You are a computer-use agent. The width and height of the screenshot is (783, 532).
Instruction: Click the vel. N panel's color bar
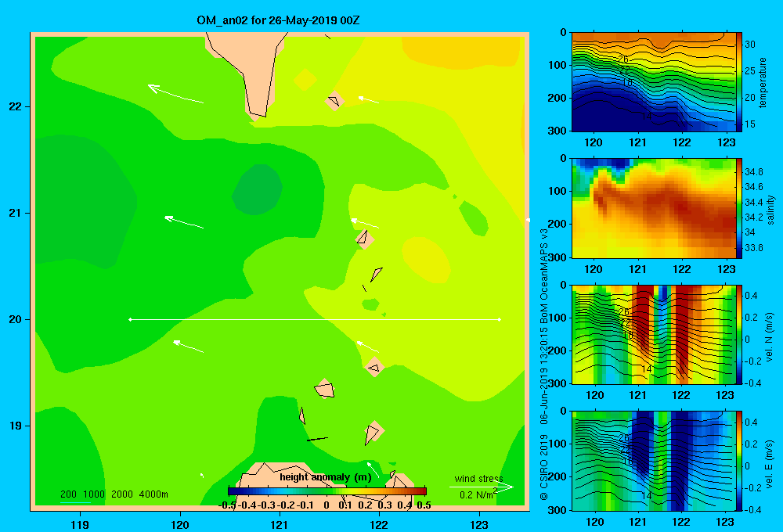(x=739, y=335)
